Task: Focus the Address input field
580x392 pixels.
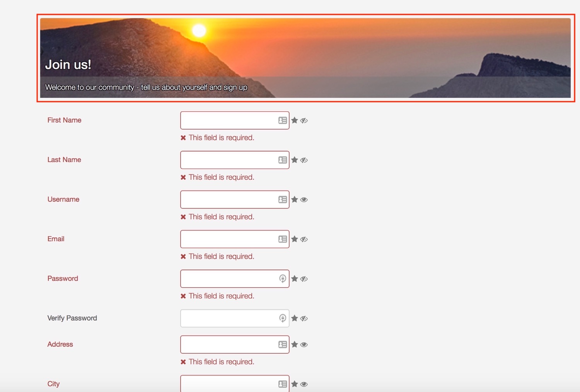Action: pos(235,344)
